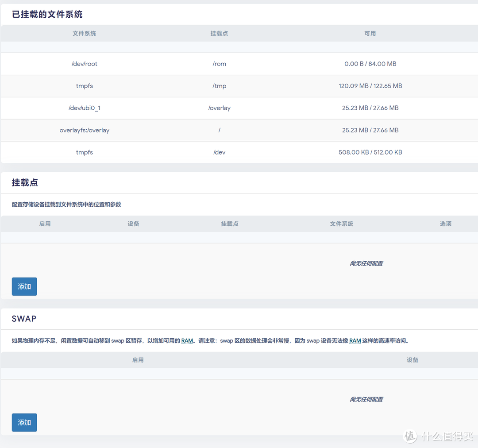Click the 添加 button under 挂载点 section
Image resolution: width=478 pixels, height=448 pixels.
(x=24, y=286)
